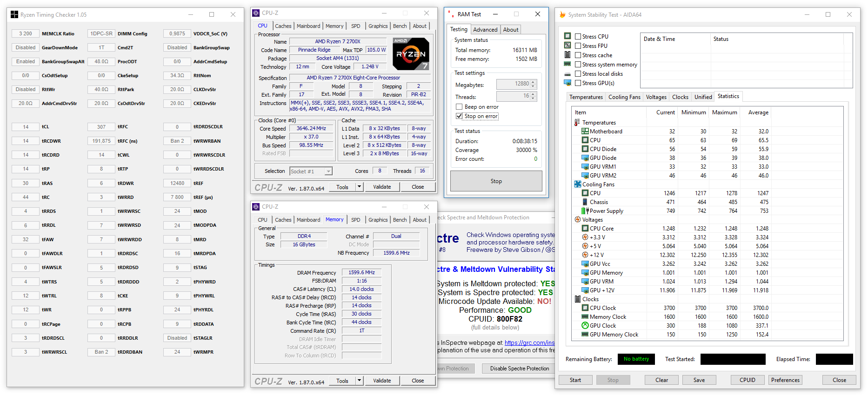Click the Ryzen 7 logo in CPU-Z
This screenshot has width=868, height=395.
pyautogui.click(x=411, y=54)
